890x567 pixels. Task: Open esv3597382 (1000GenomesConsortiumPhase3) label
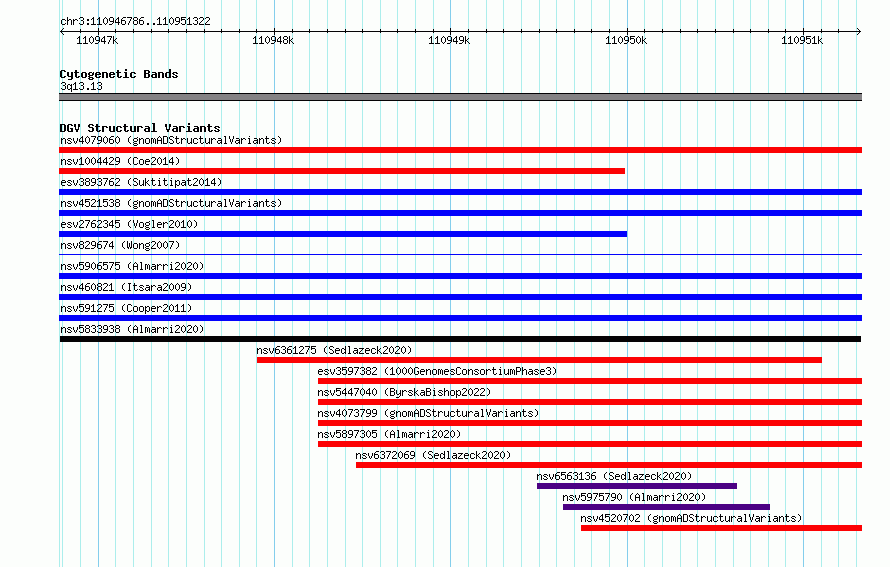coord(437,371)
